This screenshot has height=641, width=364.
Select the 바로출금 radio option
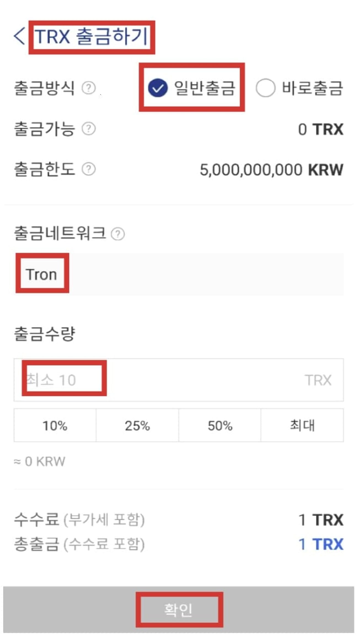pos(265,88)
